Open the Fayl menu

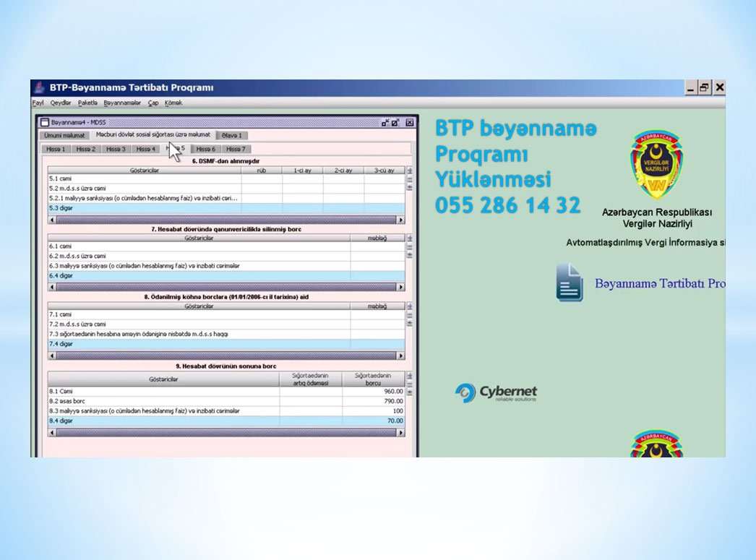[x=38, y=103]
